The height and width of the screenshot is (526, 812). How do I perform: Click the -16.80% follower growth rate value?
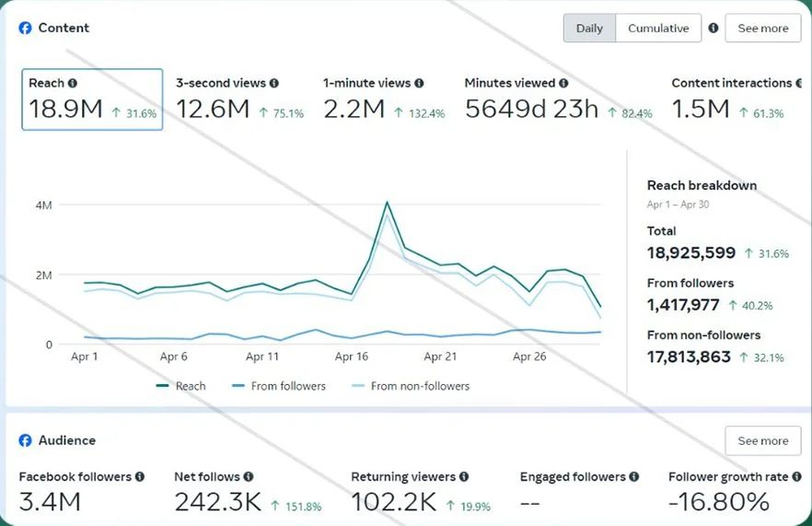719,502
